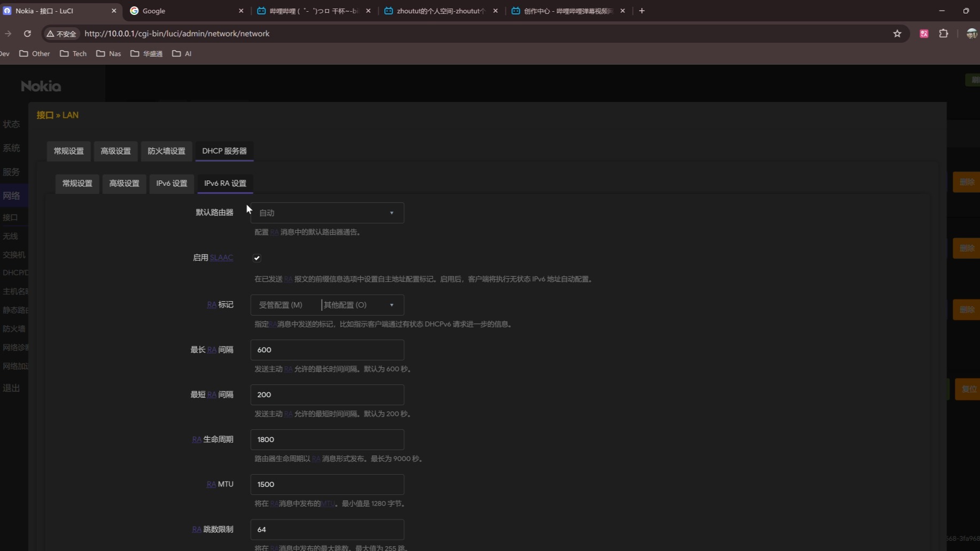Viewport: 980px width, 551px height.
Task: Edit the 最短 RA 间隔 field showing 200
Action: coord(327,395)
